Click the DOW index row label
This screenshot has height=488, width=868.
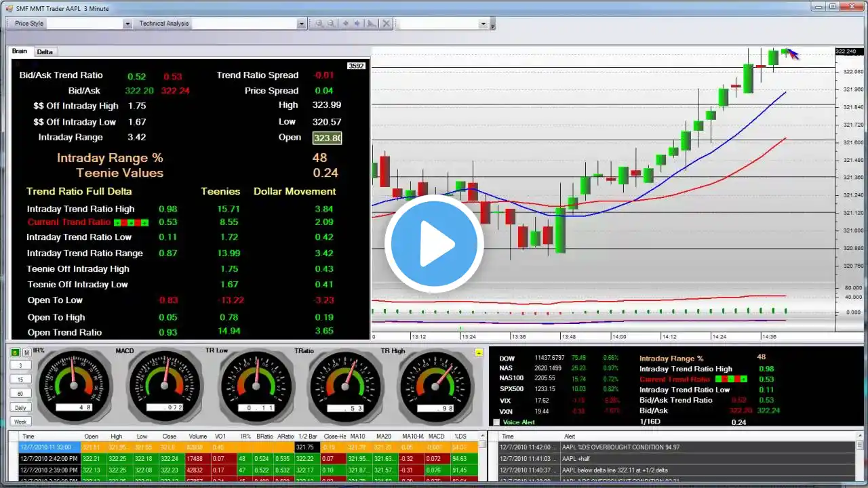[507, 358]
